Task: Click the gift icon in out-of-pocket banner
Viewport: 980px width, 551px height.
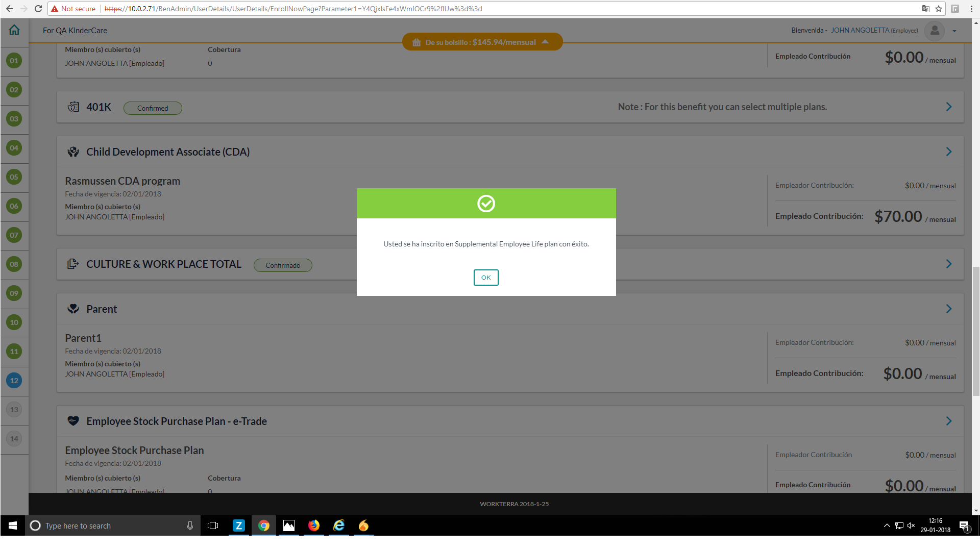Action: point(416,42)
